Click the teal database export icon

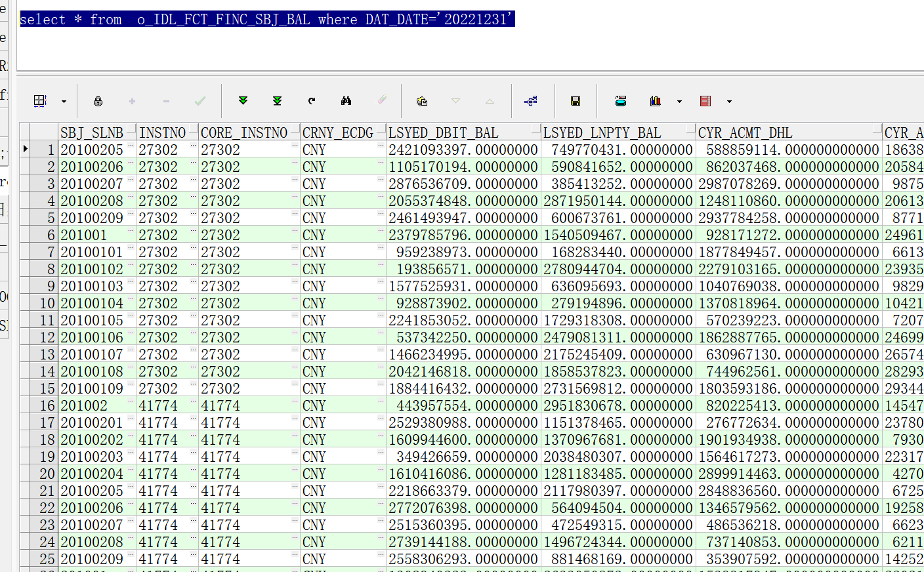click(x=620, y=101)
